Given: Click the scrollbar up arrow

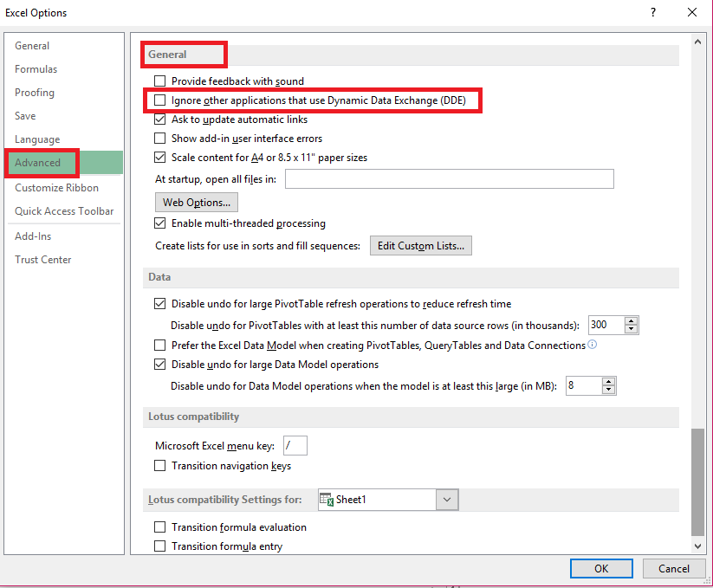Looking at the screenshot, I should [x=697, y=42].
